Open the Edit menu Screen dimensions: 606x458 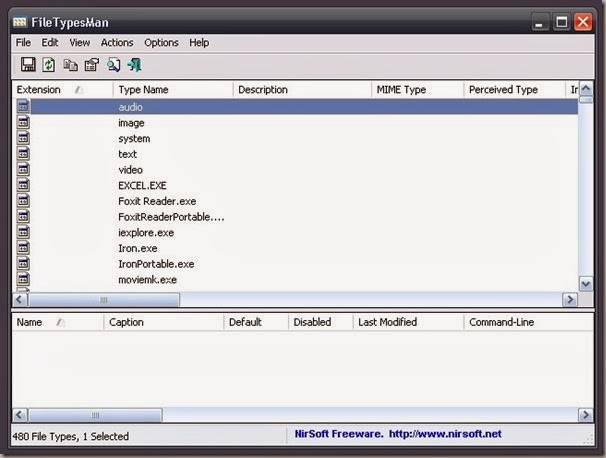click(50, 43)
